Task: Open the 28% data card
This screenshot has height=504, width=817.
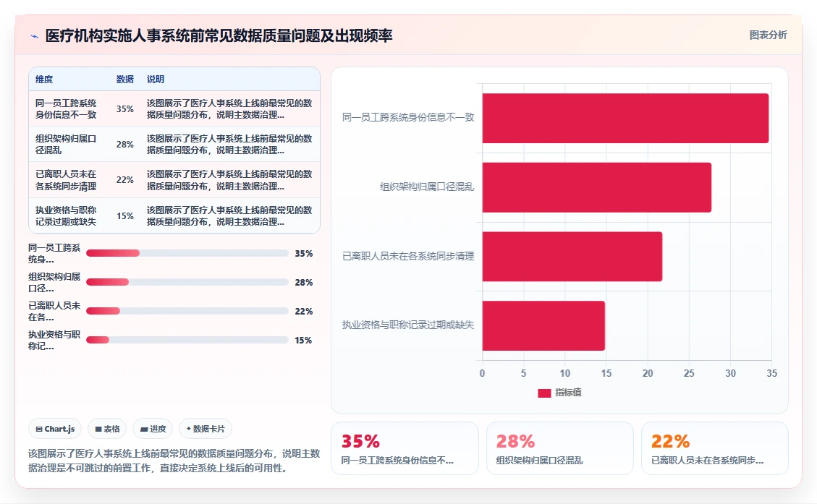Action: (x=560, y=448)
